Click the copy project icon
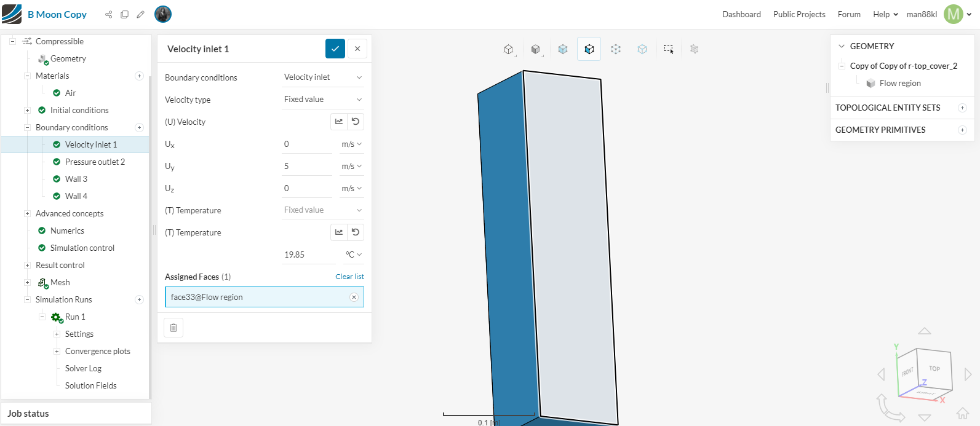The image size is (980, 426). point(124,14)
